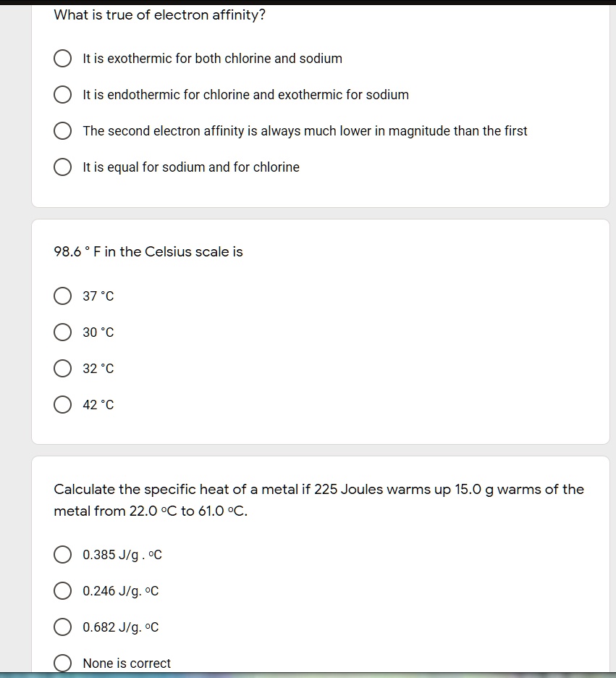The height and width of the screenshot is (678, 616).
Task: Click empty space right of the 37 °C option
Action: pyautogui.click(x=362, y=296)
